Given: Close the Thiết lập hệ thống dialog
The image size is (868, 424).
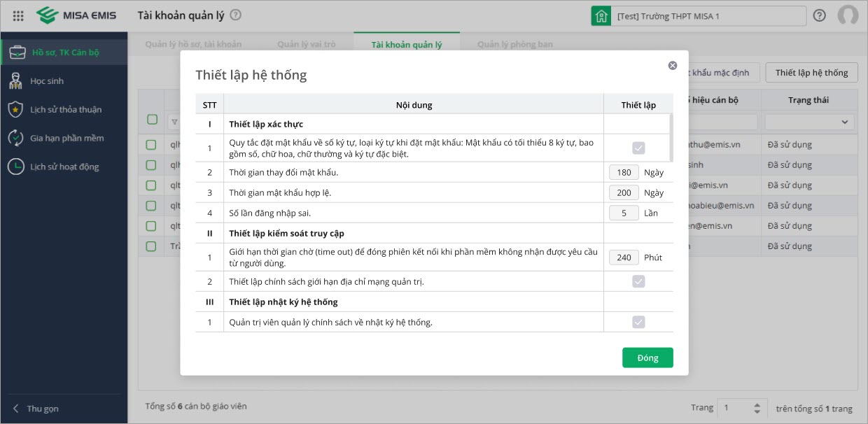Looking at the screenshot, I should pyautogui.click(x=673, y=66).
